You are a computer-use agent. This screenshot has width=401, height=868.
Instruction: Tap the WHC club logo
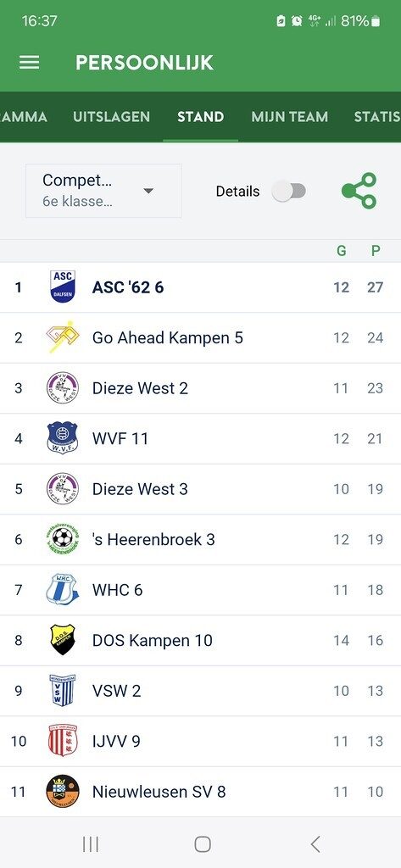[62, 589]
